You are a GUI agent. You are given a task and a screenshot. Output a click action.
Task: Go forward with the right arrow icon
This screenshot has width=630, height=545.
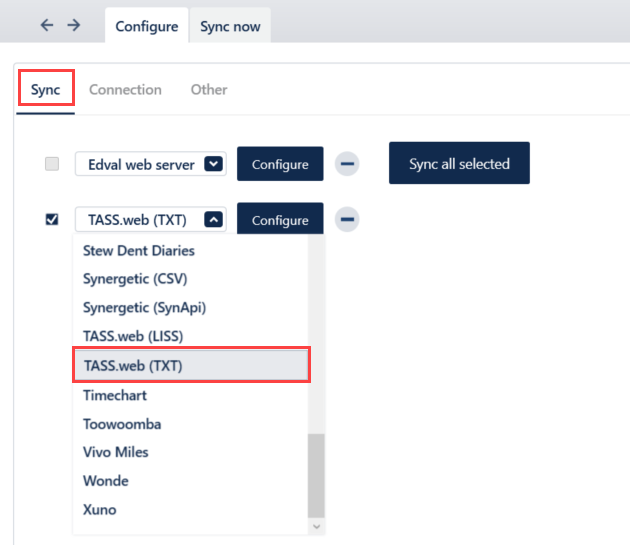tap(74, 25)
